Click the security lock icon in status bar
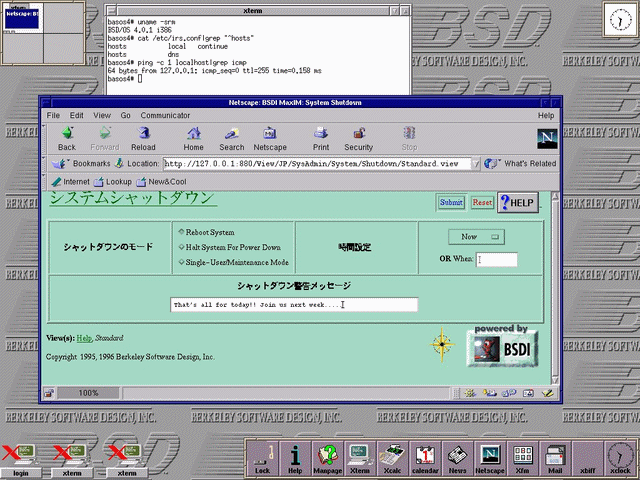This screenshot has width=640, height=480. point(49,393)
